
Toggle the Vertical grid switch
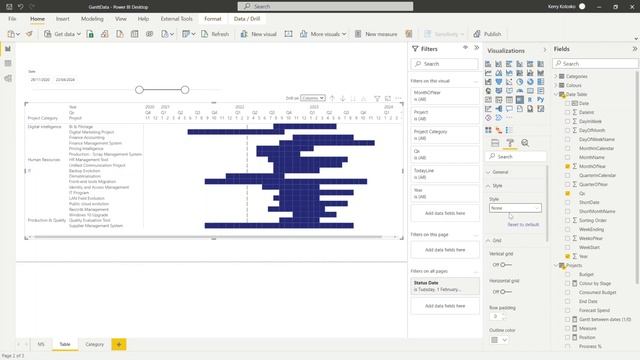[x=505, y=265]
